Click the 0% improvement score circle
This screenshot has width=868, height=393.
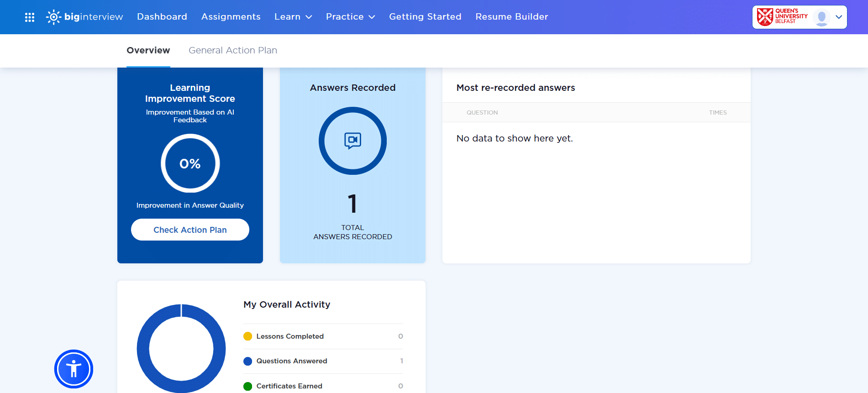tap(190, 163)
